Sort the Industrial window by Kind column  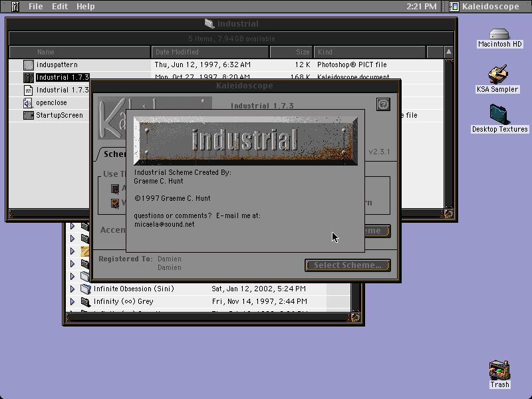click(x=370, y=52)
